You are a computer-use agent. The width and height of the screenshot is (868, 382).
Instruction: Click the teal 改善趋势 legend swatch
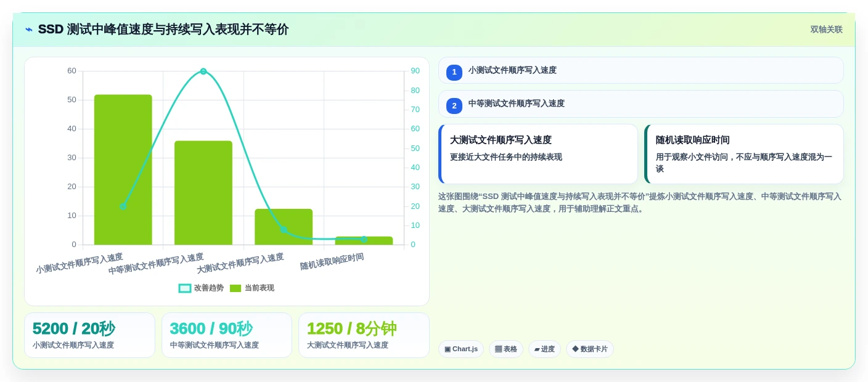click(x=185, y=288)
